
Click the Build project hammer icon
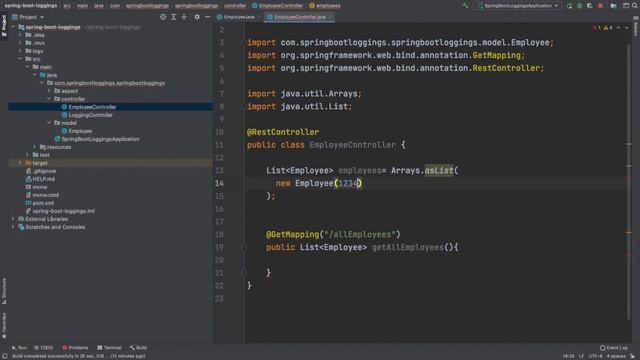click(x=465, y=6)
